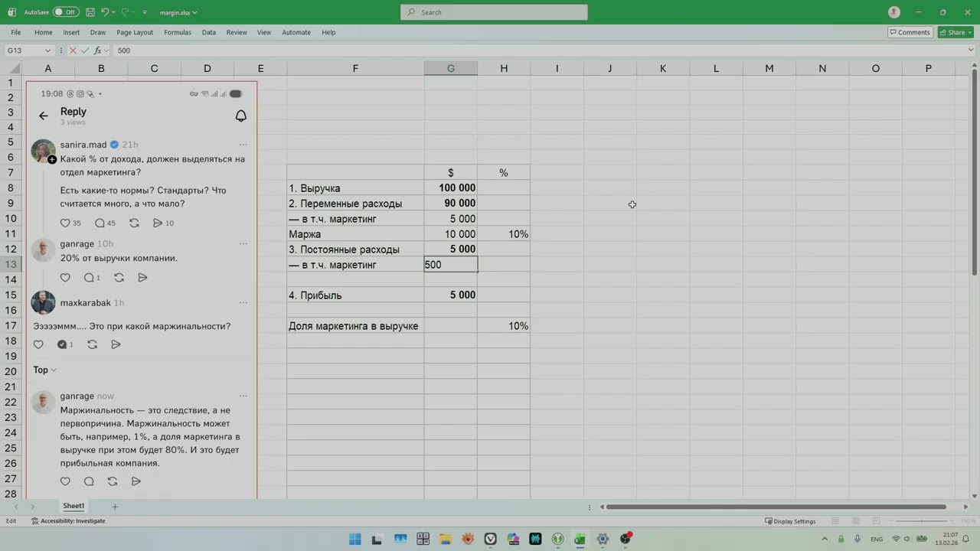The image size is (980, 551).
Task: Open the Review ribbon tab
Action: pos(237,32)
